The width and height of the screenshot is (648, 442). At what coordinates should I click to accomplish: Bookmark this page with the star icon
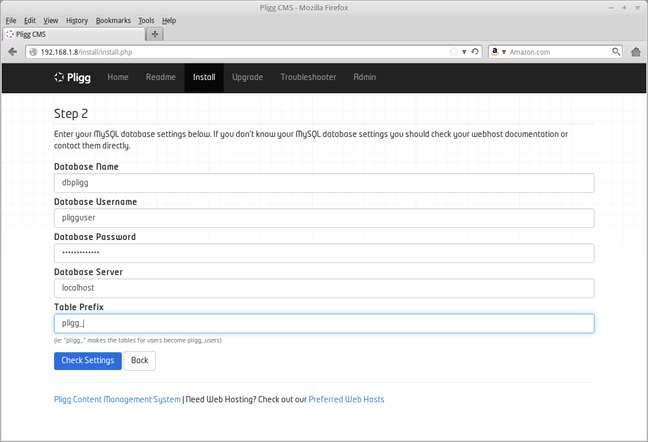pyautogui.click(x=453, y=52)
